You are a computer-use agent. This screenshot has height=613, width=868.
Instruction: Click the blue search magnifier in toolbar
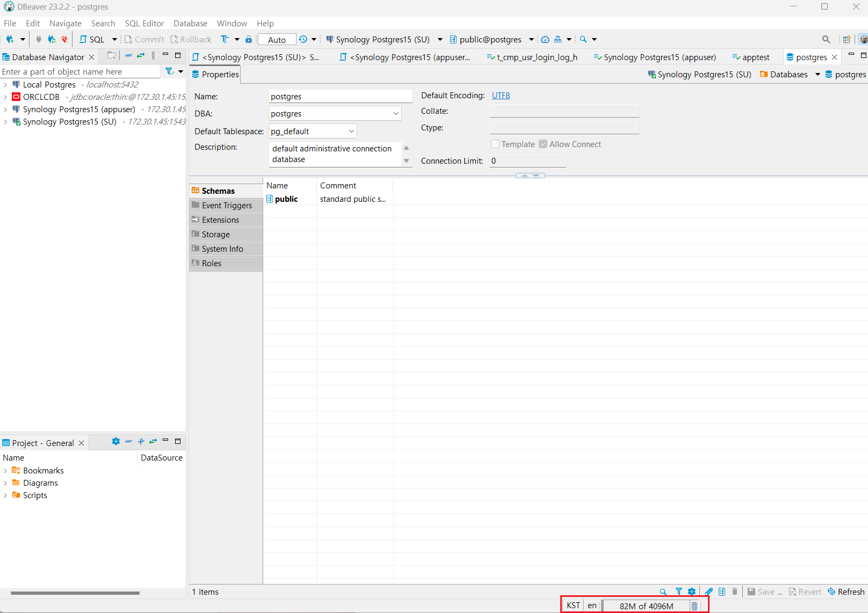point(583,39)
